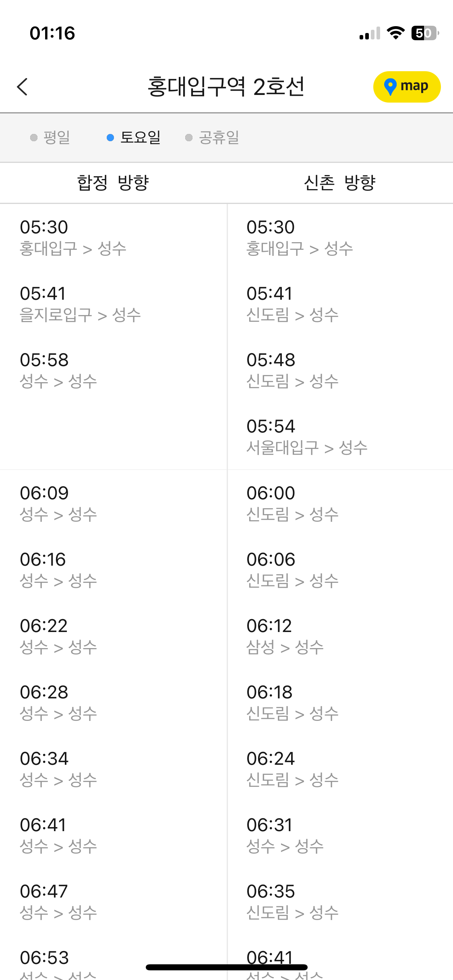Viewport: 453px width, 980px height.
Task: Select the 평일 weekday radio option
Action: tap(50, 138)
